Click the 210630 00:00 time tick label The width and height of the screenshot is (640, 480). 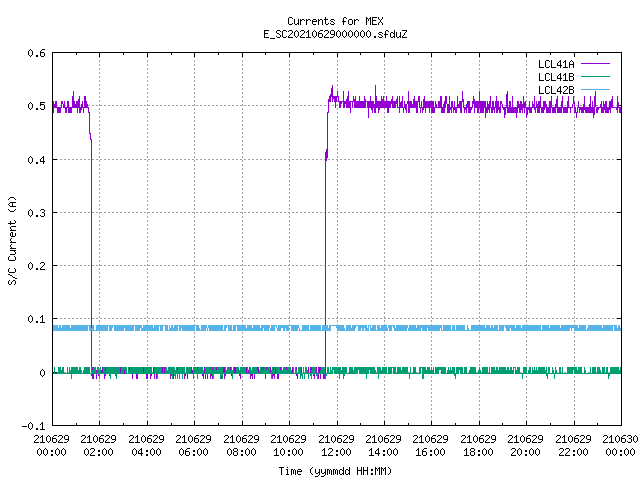[x=620, y=445]
